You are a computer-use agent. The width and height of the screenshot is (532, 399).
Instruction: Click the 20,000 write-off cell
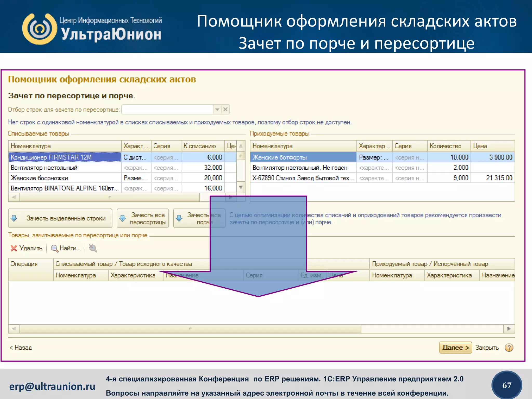coord(203,178)
